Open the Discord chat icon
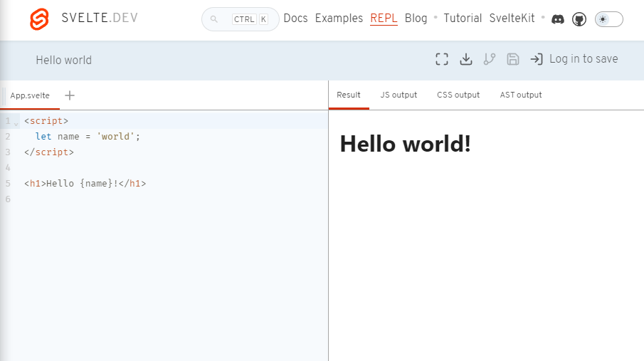 click(557, 19)
